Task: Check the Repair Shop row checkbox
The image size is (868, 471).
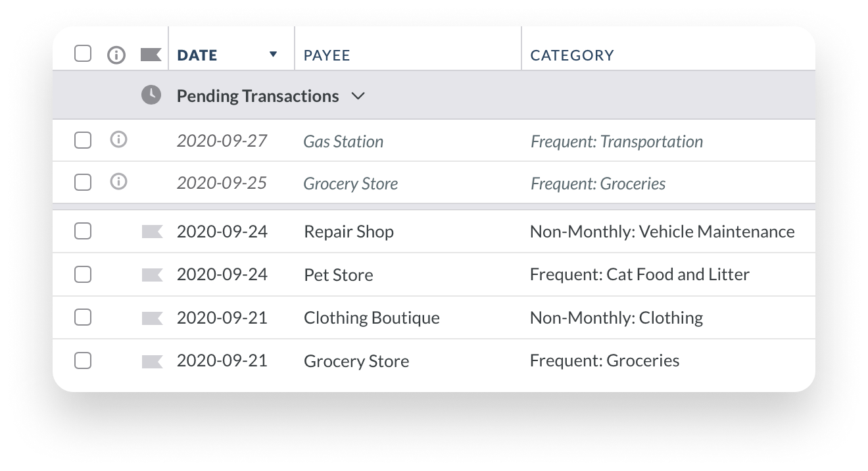Action: tap(83, 231)
